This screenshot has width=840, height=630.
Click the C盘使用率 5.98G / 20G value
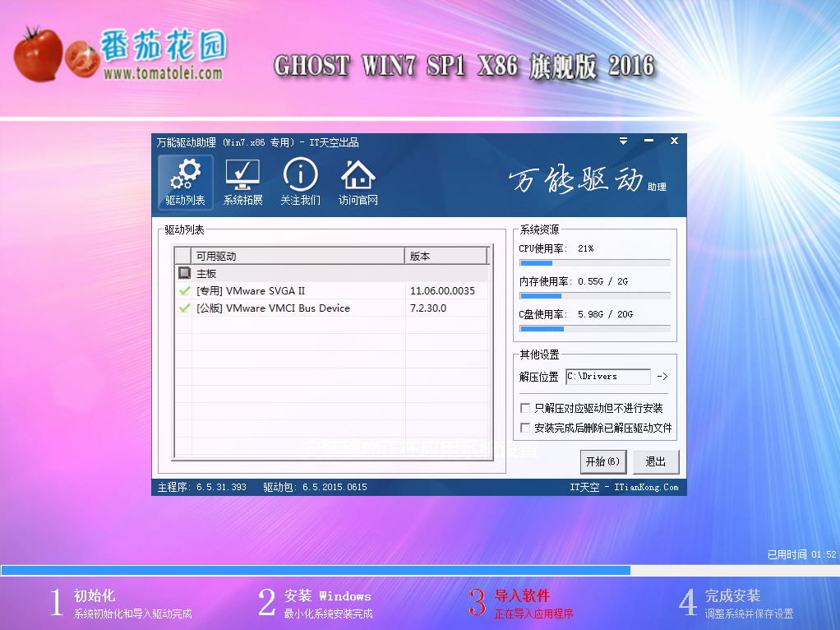click(x=606, y=314)
